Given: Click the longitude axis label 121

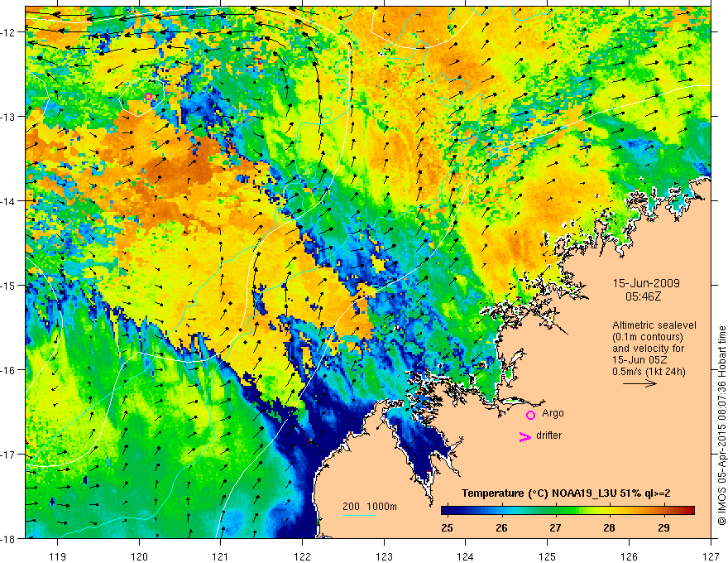Looking at the screenshot, I should click(221, 556).
